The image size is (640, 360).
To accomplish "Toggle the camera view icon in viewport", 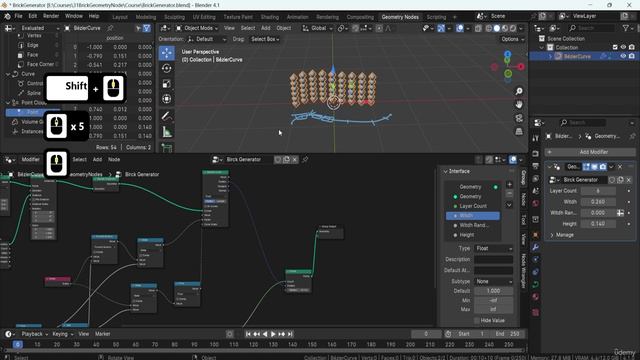I will [x=519, y=118].
